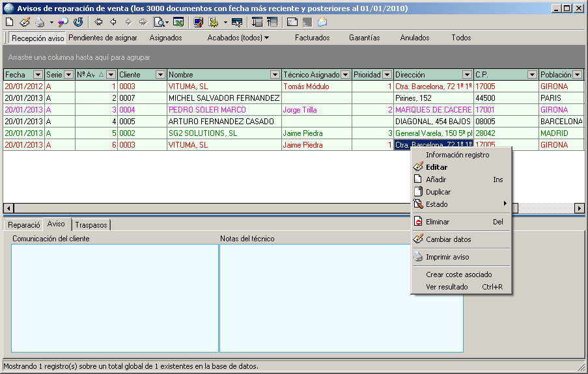
Task: Choose Información registro in context menu
Action: click(461, 155)
